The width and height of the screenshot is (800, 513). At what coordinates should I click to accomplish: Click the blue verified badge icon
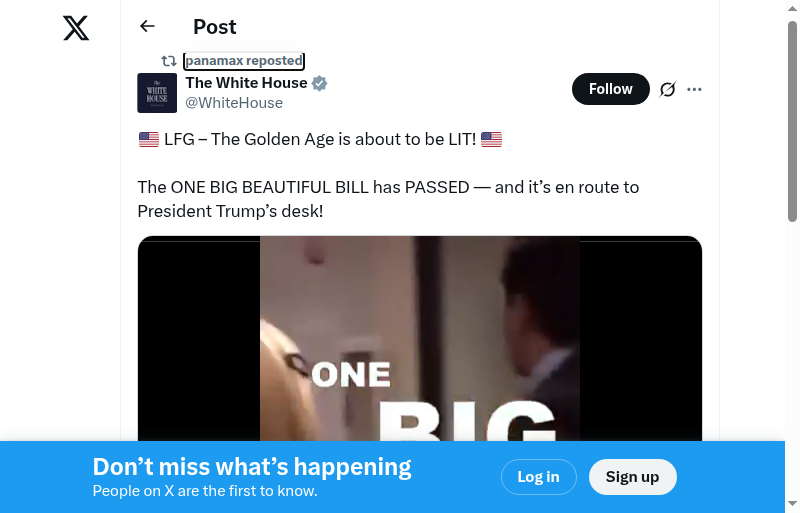[319, 83]
